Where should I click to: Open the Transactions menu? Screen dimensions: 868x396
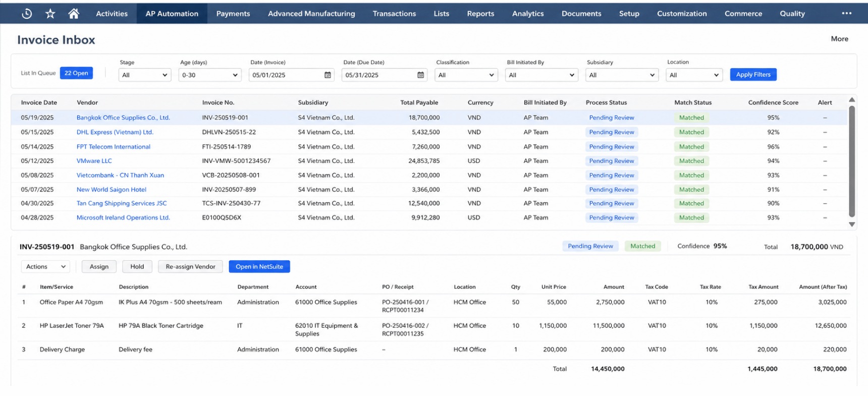point(394,14)
